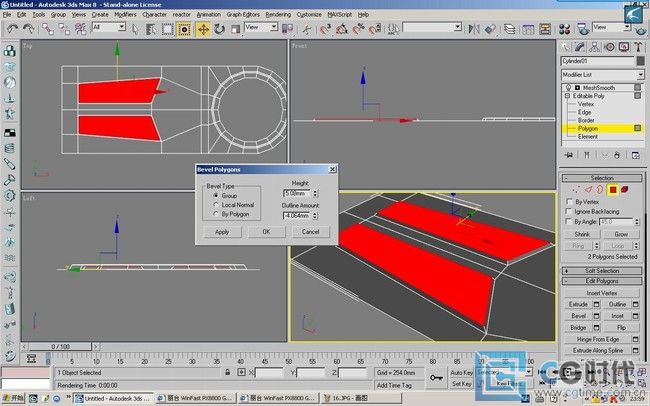Viewport: 650px width, 406px height.
Task: Toggle the Window/Crossing selection icon
Action: pyautogui.click(x=184, y=29)
